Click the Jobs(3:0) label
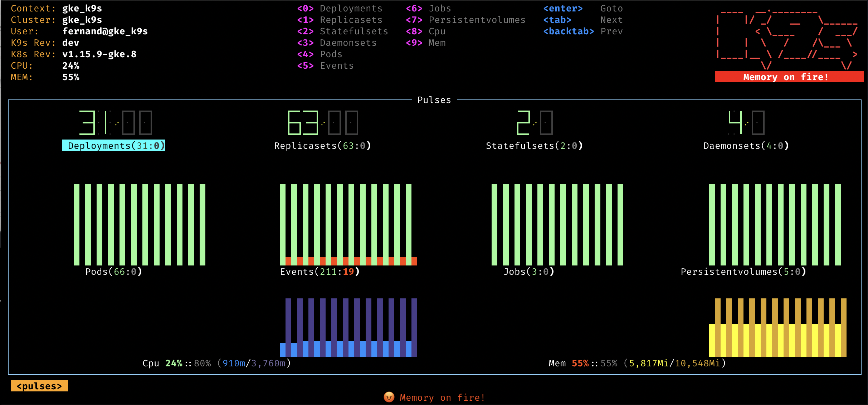This screenshot has height=405, width=868. [x=528, y=272]
